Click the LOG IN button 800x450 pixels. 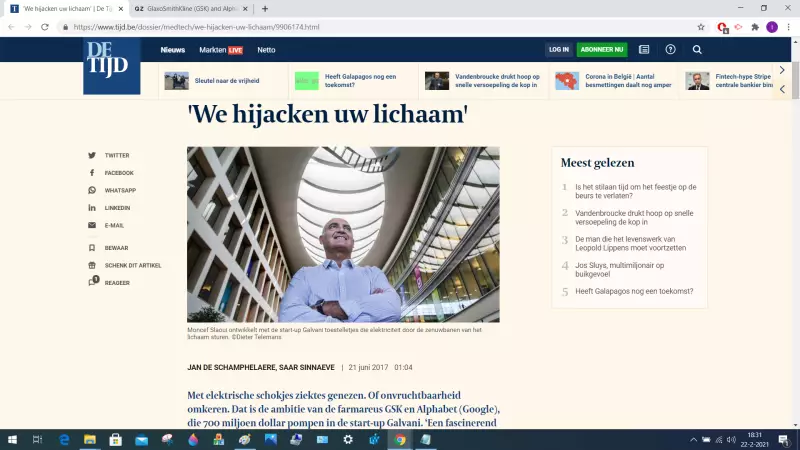point(559,49)
